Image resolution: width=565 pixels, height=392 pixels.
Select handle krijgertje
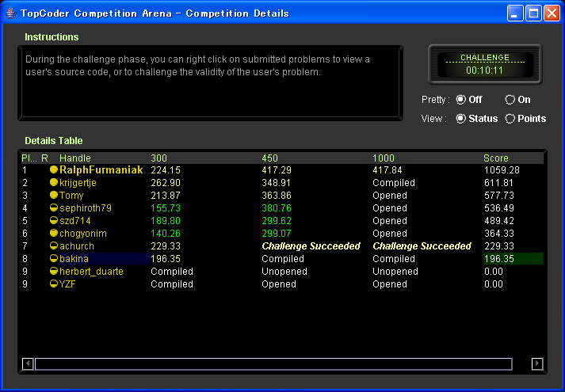click(x=78, y=183)
